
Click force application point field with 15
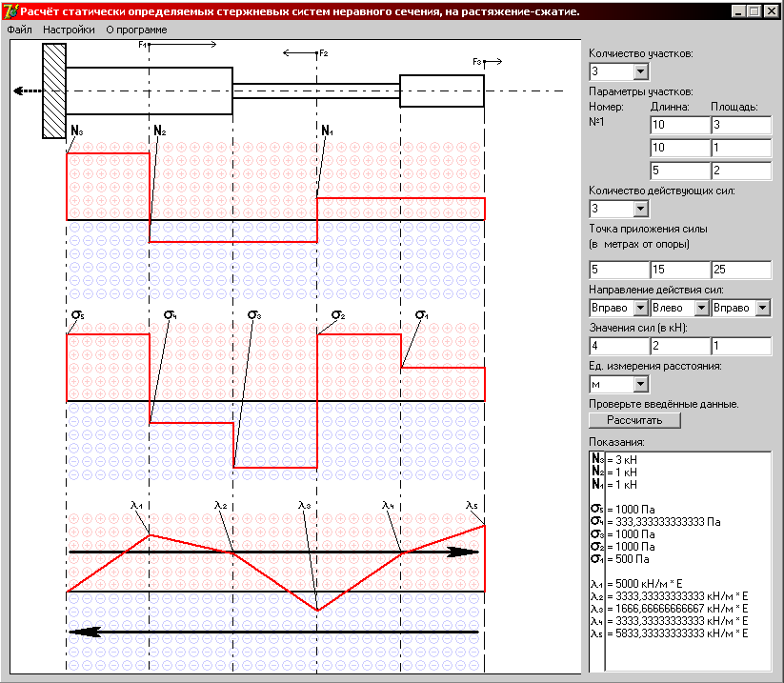(680, 270)
